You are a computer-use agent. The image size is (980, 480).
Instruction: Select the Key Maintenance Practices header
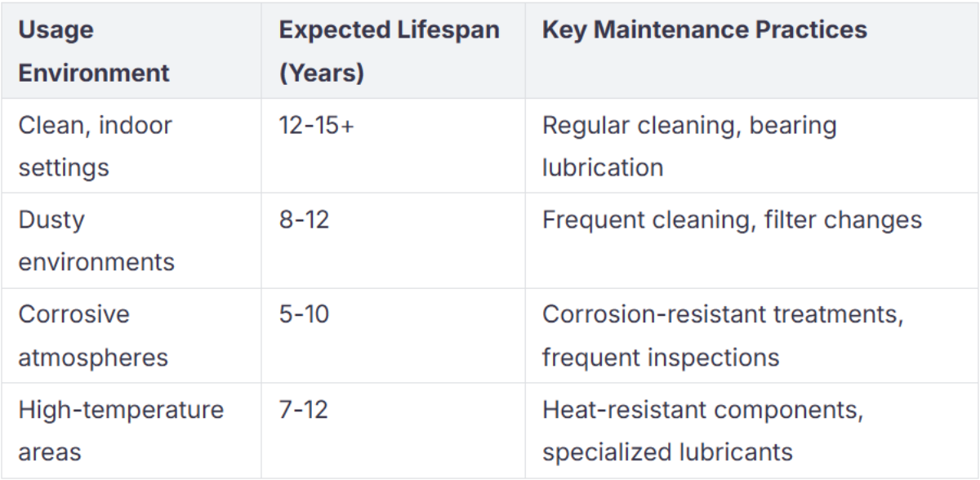click(x=704, y=30)
